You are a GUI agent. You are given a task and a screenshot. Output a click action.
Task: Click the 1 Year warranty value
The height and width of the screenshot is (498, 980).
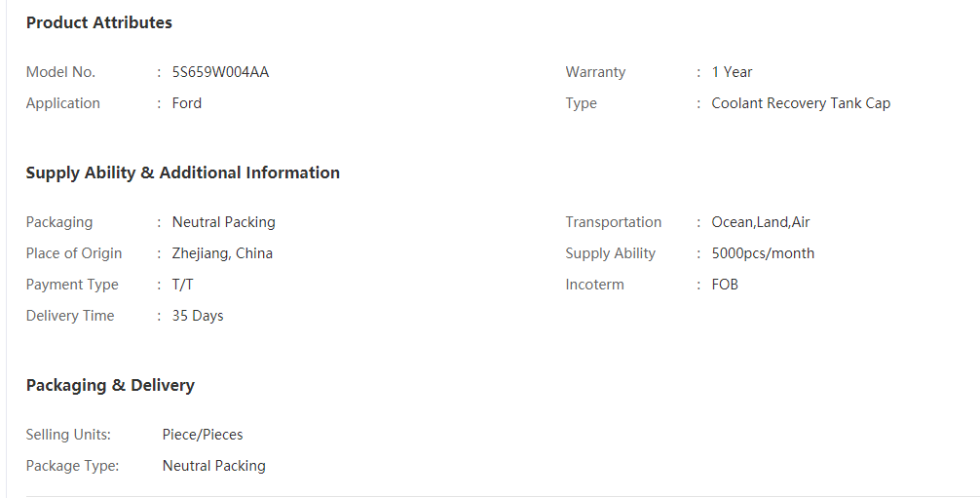pos(732,72)
